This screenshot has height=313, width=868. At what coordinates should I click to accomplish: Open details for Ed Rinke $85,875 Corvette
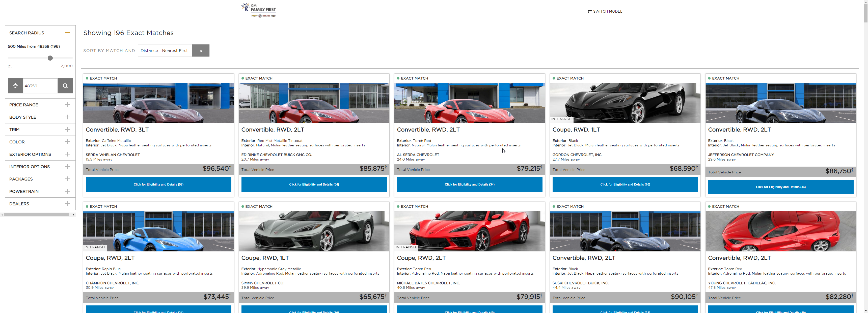click(314, 184)
